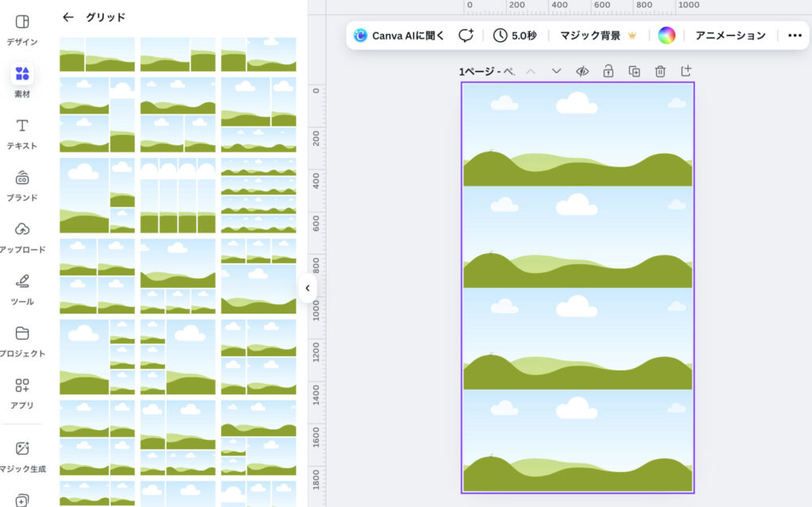Click the back arrow beside グリッド
Image resolution: width=812 pixels, height=507 pixels.
coord(68,17)
